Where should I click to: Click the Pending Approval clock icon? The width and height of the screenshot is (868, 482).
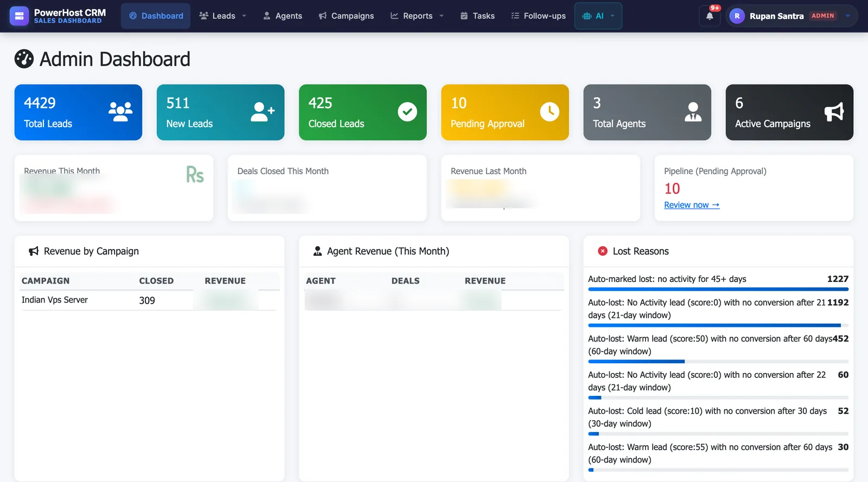[x=550, y=112]
